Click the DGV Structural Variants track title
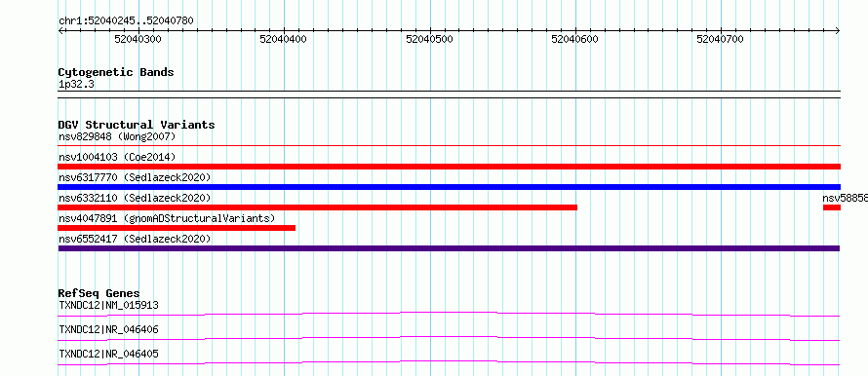868x376 pixels. pos(137,125)
